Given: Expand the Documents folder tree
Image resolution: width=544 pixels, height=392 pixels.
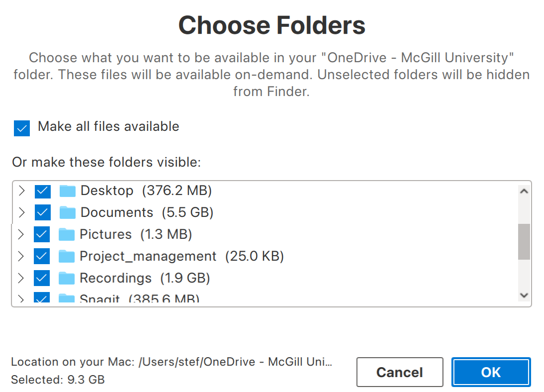Looking at the screenshot, I should [x=21, y=212].
